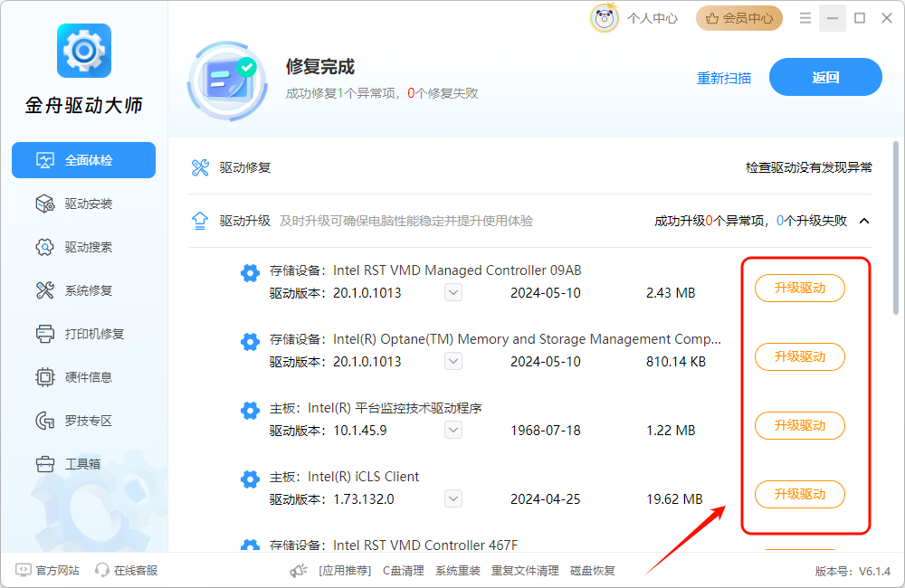Open version dropdown for Intel Optane Memory driver

point(453,361)
